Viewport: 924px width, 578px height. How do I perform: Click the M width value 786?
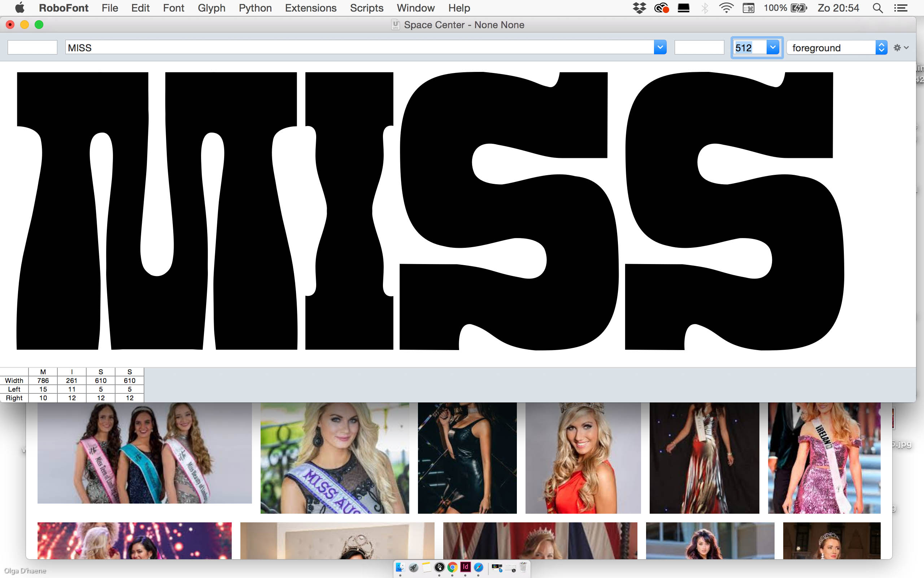coord(43,380)
